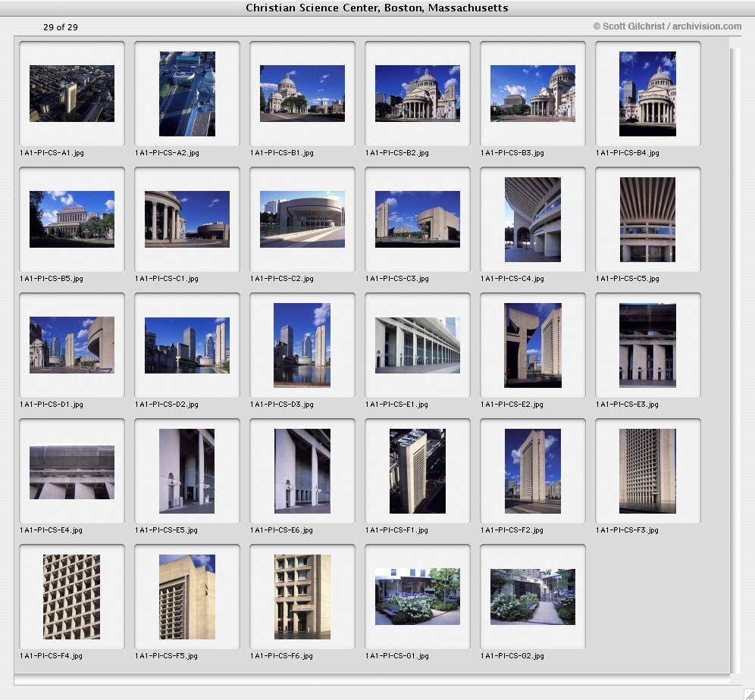The width and height of the screenshot is (755, 700).
Task: Select thumbnail 1A1-PI-CS-C1.jpg
Action: (x=187, y=219)
